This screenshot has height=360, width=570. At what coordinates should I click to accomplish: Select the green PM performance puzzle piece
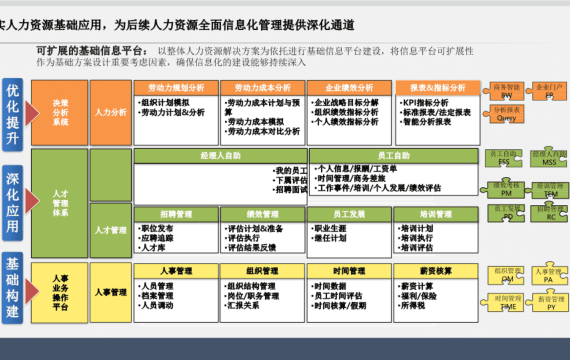tap(503, 188)
